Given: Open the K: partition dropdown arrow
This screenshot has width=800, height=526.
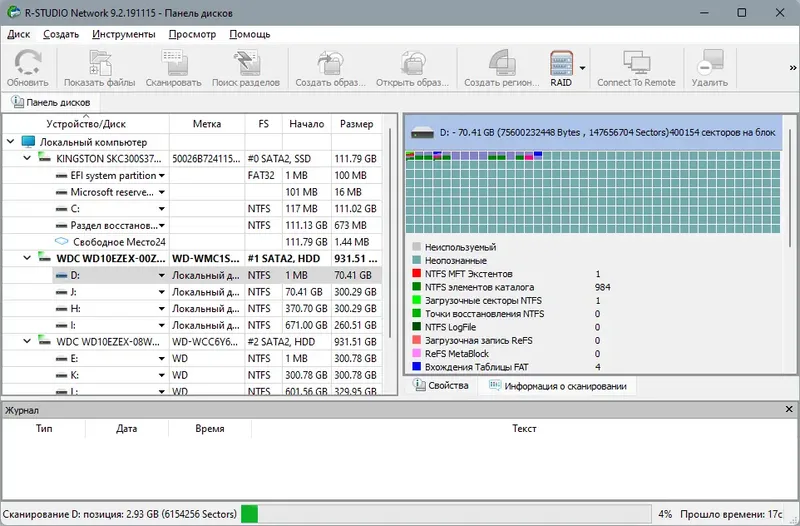Looking at the screenshot, I should [162, 375].
